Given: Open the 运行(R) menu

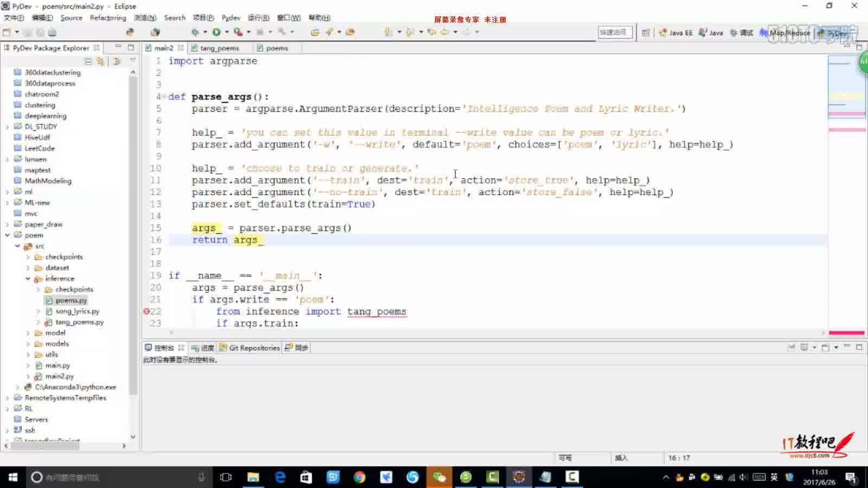Looking at the screenshot, I should coord(258,18).
